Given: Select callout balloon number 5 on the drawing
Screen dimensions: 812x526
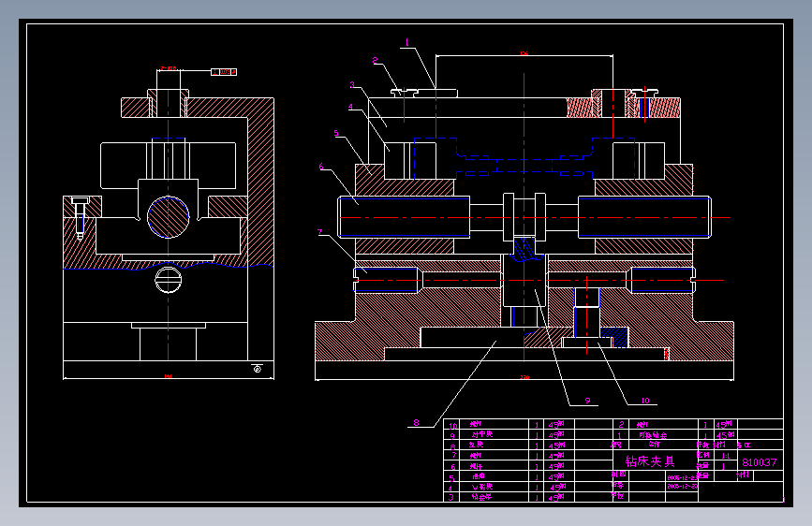Looking at the screenshot, I should [x=336, y=133].
